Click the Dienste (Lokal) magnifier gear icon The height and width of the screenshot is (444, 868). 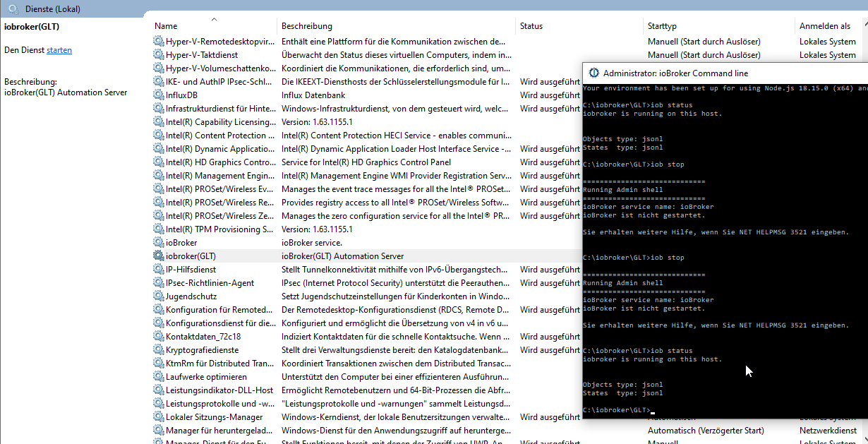13,9
